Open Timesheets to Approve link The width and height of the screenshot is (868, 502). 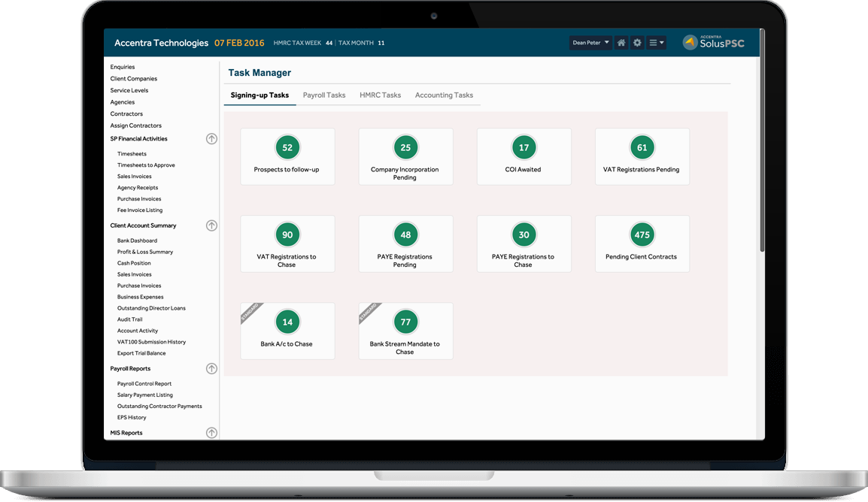tap(146, 165)
